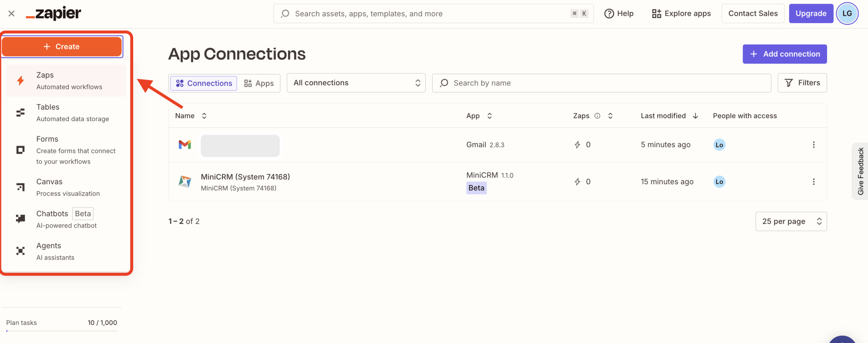Screen dimensions: 868x343
Task: Click the Canvas icon in the sidebar
Action: coord(21,187)
